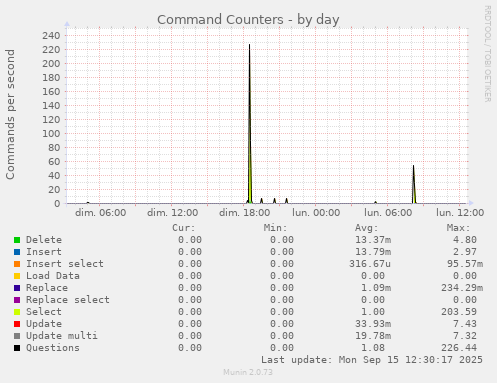Click the Select max value 203.59
This screenshot has width=497, height=383.
[x=459, y=312]
